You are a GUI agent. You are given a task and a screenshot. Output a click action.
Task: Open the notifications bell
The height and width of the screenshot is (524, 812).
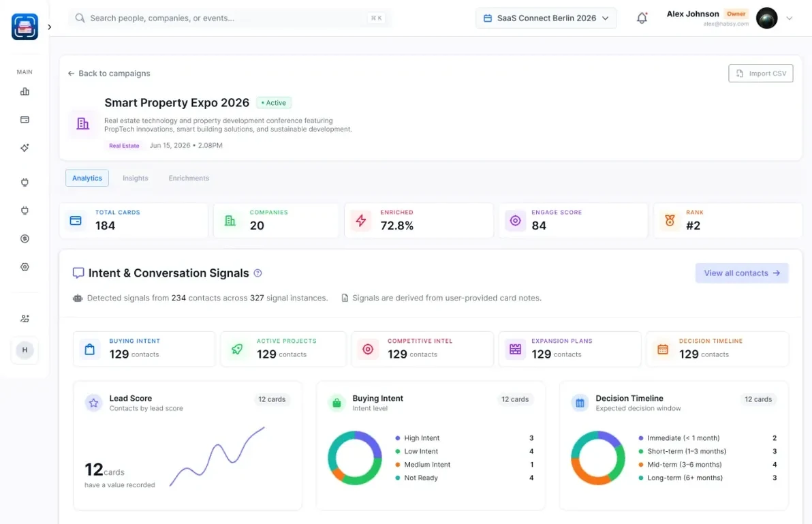coord(642,18)
